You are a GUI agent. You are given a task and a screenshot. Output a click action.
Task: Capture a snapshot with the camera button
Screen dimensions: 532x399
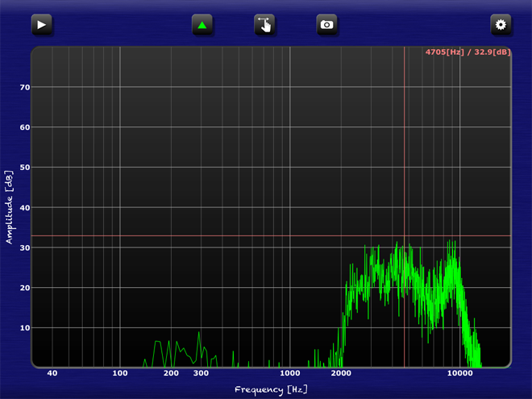[327, 25]
